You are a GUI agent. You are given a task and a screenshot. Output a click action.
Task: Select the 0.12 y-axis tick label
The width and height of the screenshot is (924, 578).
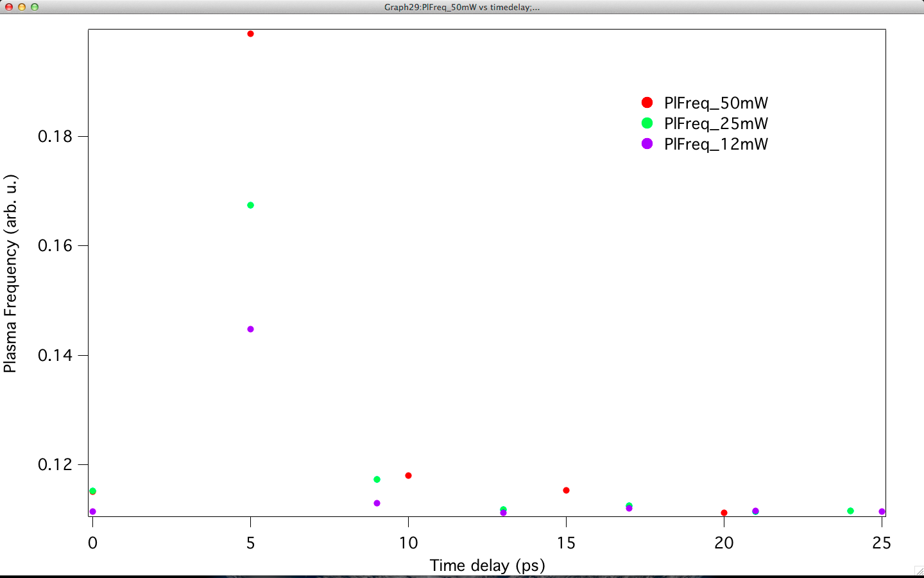tap(56, 466)
